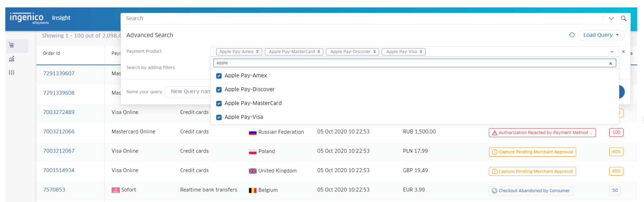Open the analytics chart sidebar icon
644x202 pixels.
[12, 59]
